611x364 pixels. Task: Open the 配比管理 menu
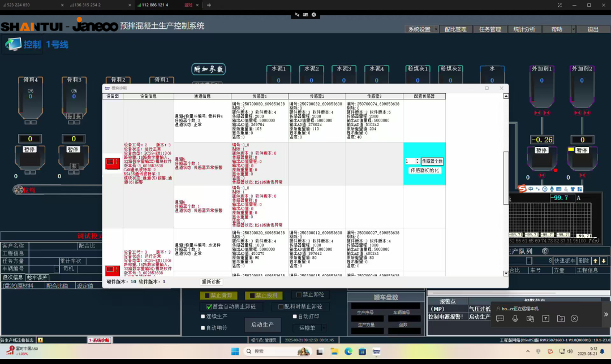coord(455,29)
